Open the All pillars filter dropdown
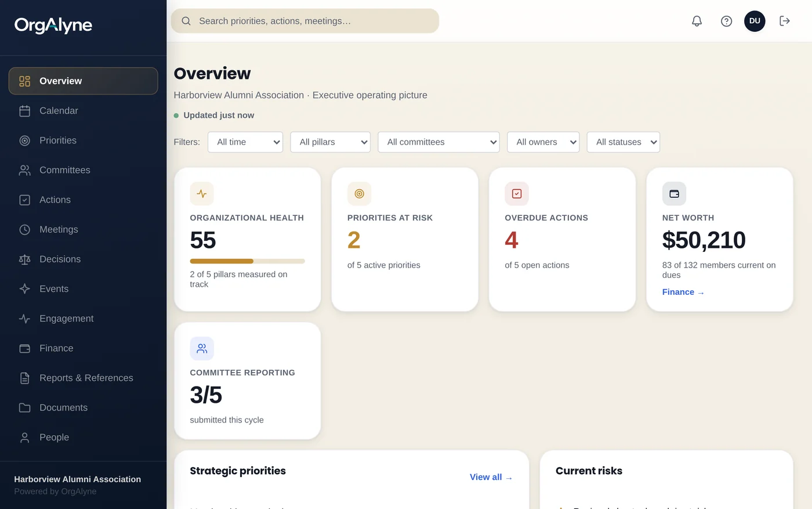Image resolution: width=812 pixels, height=509 pixels. click(x=331, y=142)
